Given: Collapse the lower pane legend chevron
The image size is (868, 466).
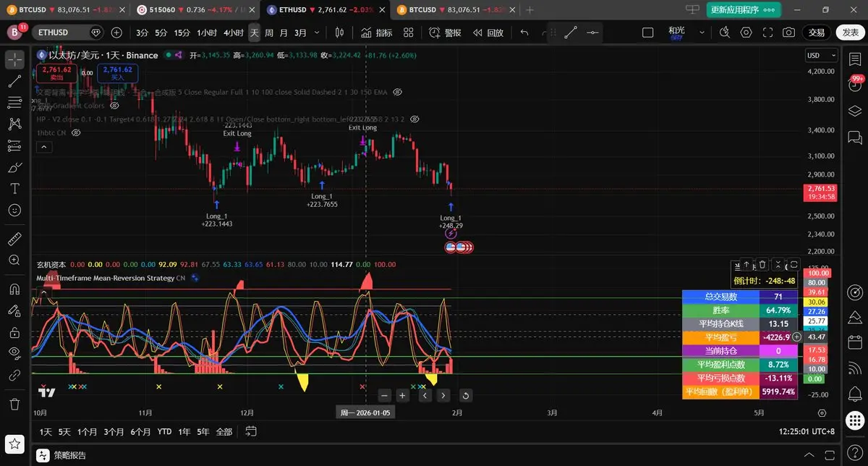Looking at the screenshot, I should 43,292.
